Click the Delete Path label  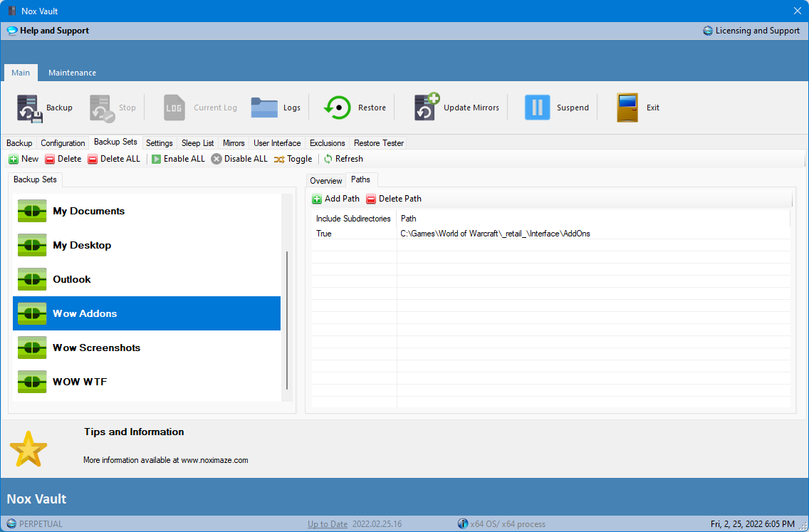[400, 199]
